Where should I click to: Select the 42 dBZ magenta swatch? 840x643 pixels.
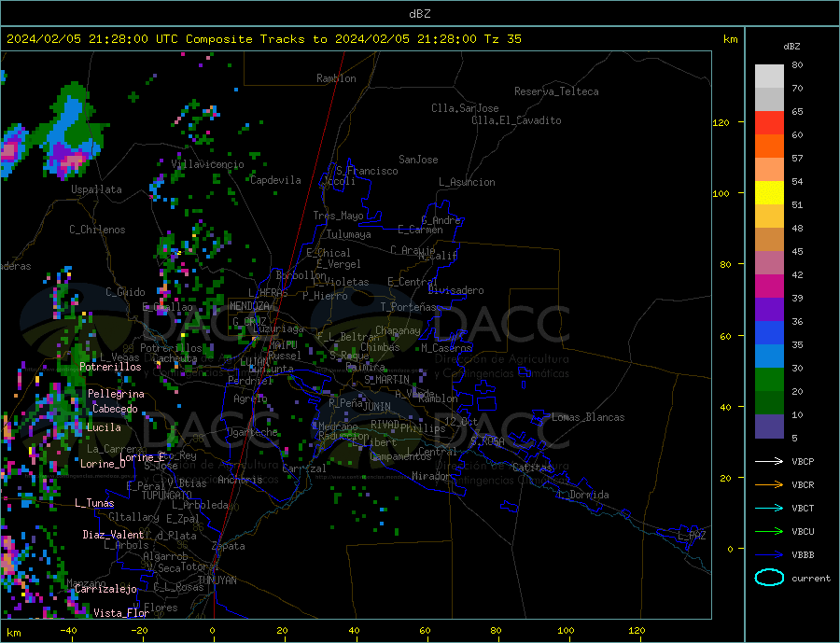click(769, 286)
